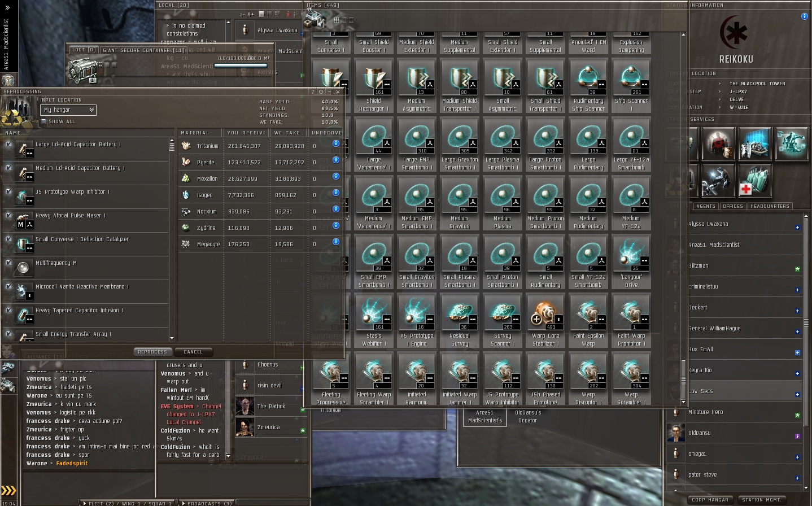Click the station information info icon
This screenshot has height=506, width=812.
tap(805, 16)
